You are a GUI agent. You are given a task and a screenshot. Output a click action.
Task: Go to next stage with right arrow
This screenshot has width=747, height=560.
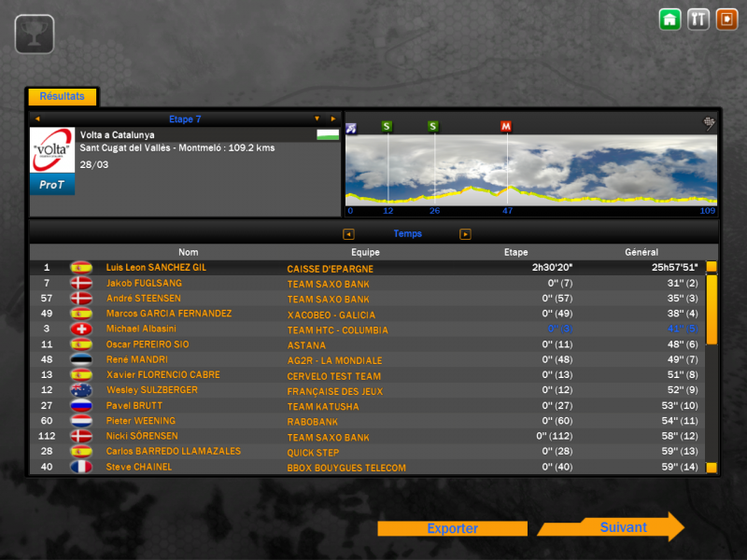click(x=333, y=119)
